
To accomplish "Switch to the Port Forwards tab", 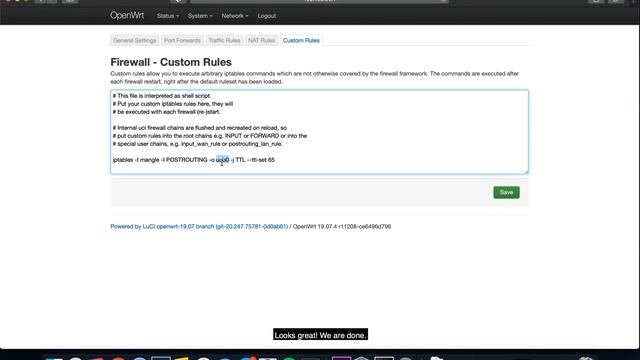I will click(182, 40).
